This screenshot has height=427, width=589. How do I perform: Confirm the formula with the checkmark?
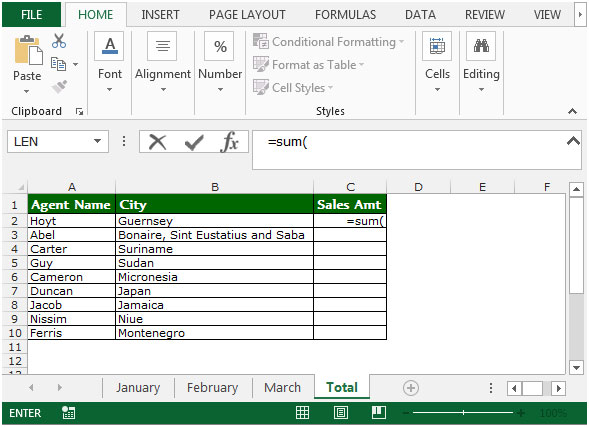194,142
